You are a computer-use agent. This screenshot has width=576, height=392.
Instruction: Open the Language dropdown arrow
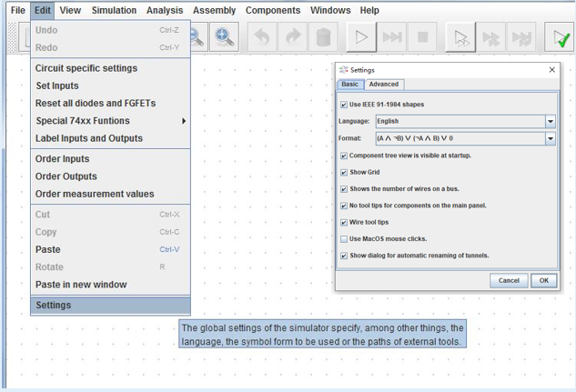point(551,122)
